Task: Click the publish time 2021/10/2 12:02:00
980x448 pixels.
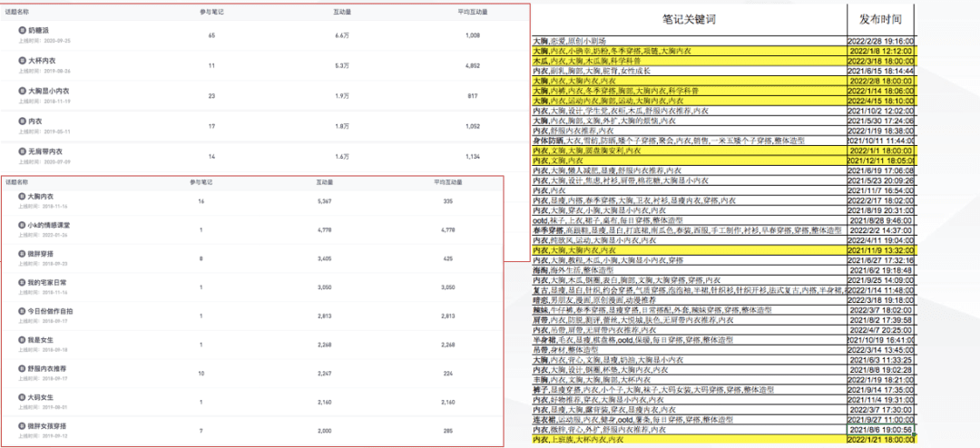Action: pyautogui.click(x=881, y=111)
